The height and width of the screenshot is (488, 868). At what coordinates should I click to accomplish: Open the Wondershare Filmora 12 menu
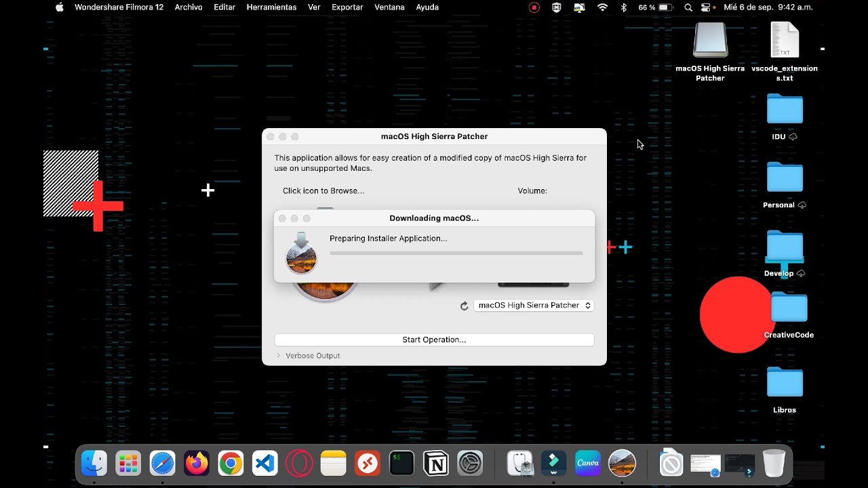tap(119, 7)
